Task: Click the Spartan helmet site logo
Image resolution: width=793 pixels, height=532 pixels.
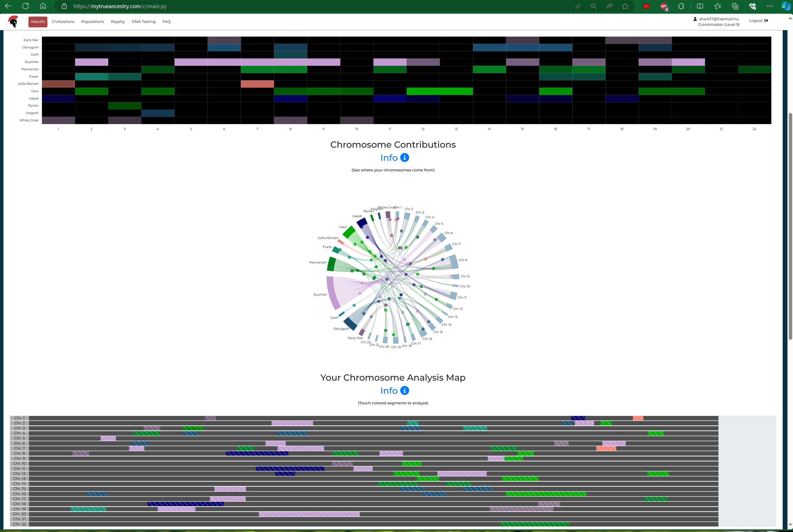Action: 13,22
